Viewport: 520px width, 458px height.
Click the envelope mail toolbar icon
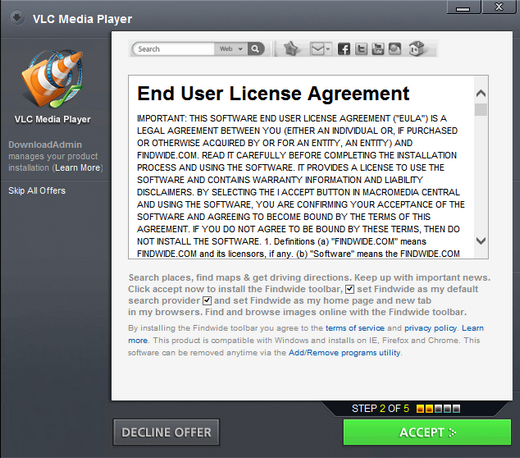pyautogui.click(x=317, y=49)
